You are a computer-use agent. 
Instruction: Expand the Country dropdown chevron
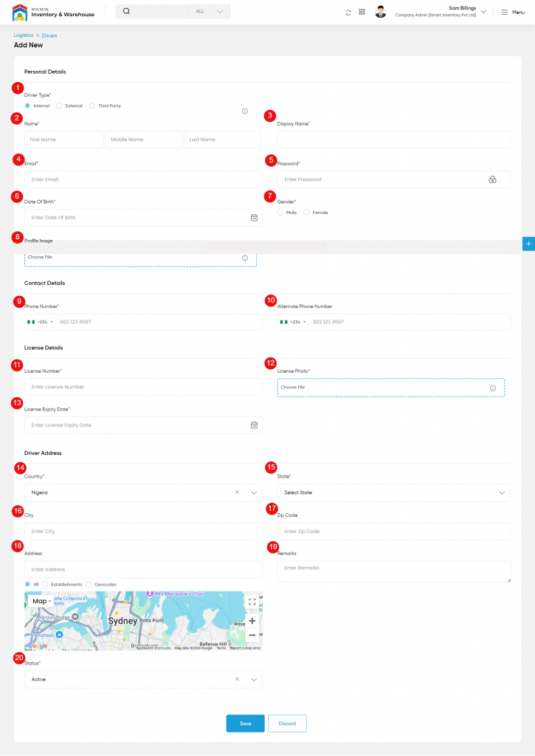coord(254,492)
